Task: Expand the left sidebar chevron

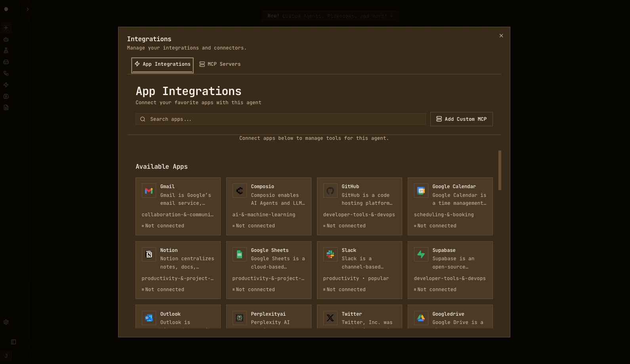Action: pos(28,9)
